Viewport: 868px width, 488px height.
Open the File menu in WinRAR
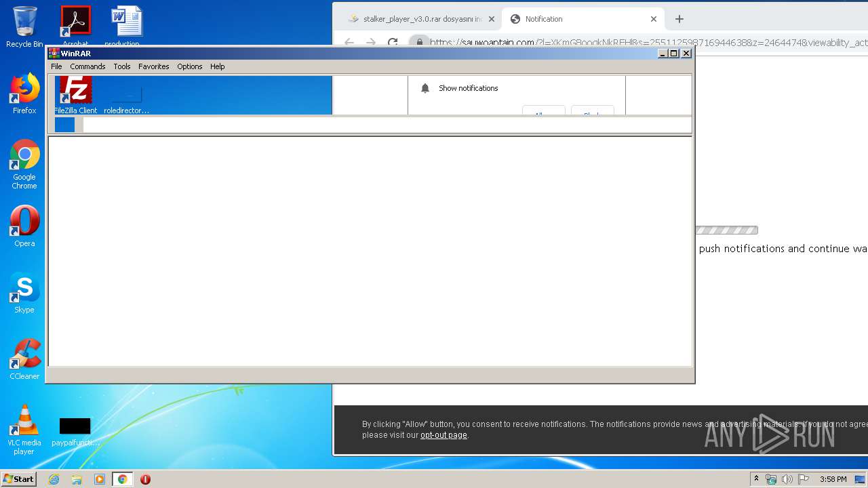coord(56,66)
